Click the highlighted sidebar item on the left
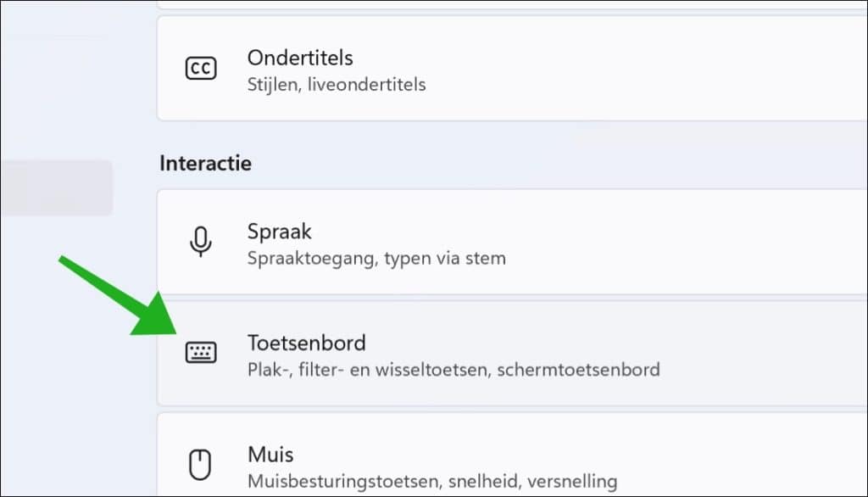The width and height of the screenshot is (868, 497). 55,187
